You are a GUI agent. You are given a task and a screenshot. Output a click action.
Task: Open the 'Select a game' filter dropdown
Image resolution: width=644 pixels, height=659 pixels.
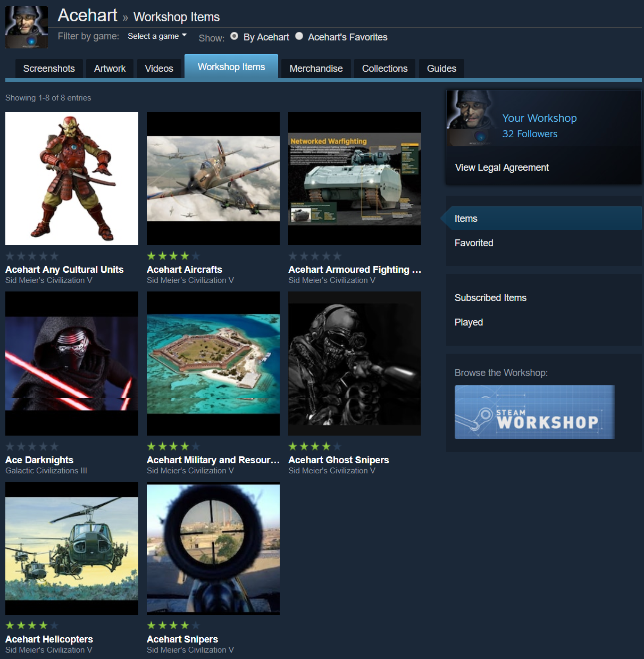(x=157, y=36)
